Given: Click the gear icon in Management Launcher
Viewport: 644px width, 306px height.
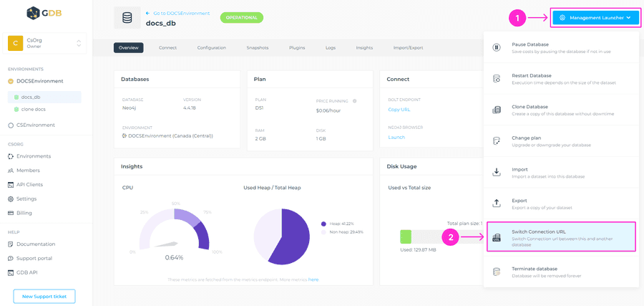Looking at the screenshot, I should 562,18.
